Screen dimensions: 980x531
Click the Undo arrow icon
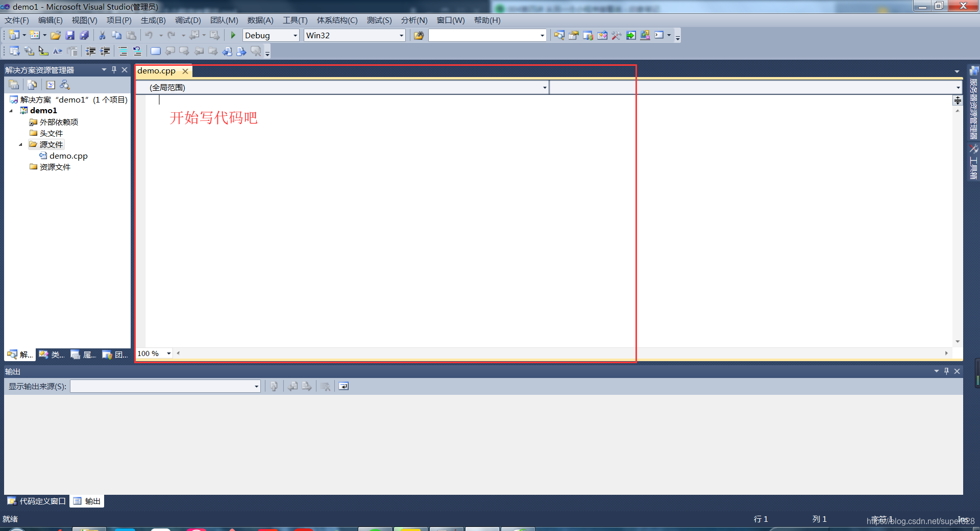tap(149, 35)
